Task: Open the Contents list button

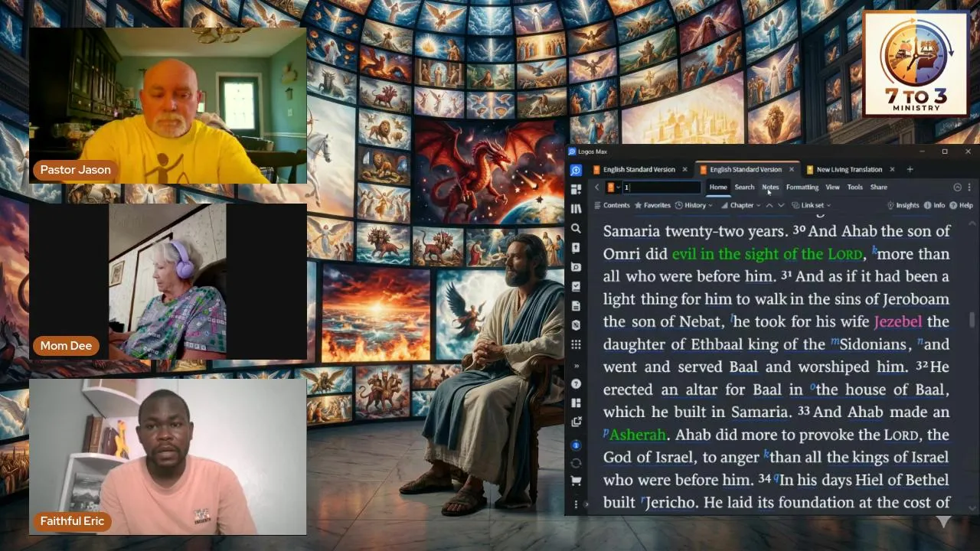Action: tap(612, 205)
